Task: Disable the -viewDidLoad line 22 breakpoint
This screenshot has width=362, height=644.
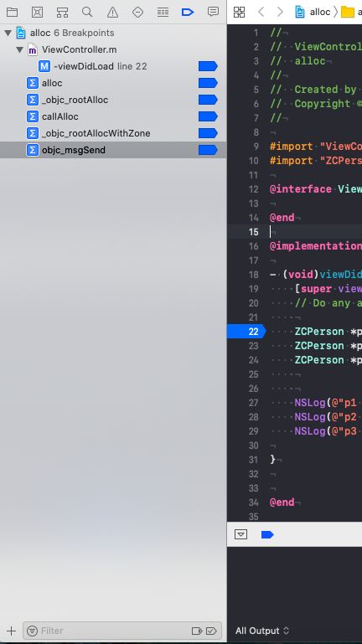Action: 208,66
